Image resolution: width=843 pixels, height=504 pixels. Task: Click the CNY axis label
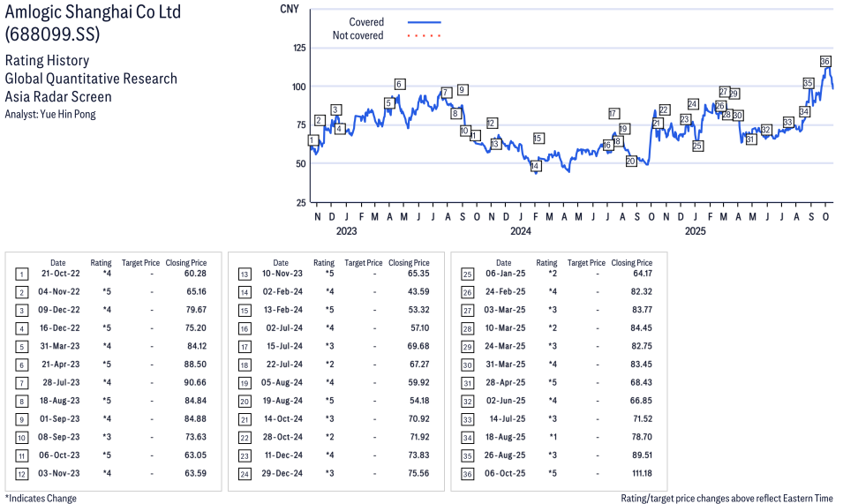288,9
